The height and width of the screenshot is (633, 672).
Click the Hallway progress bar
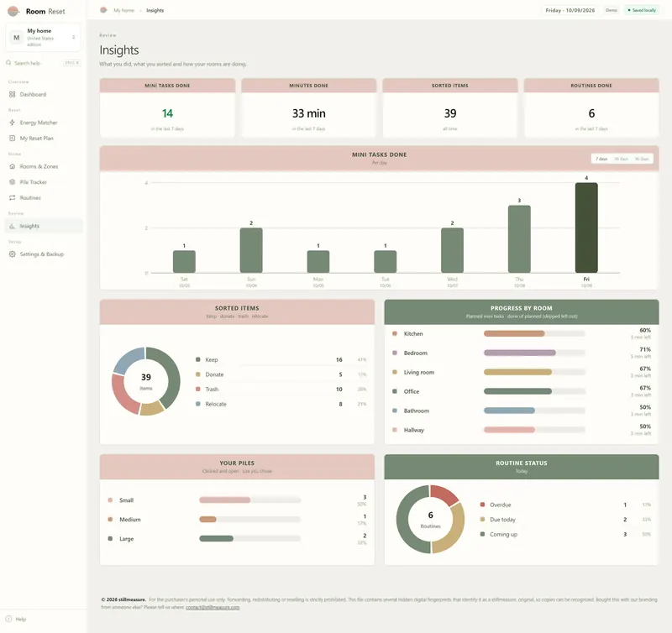(x=534, y=430)
